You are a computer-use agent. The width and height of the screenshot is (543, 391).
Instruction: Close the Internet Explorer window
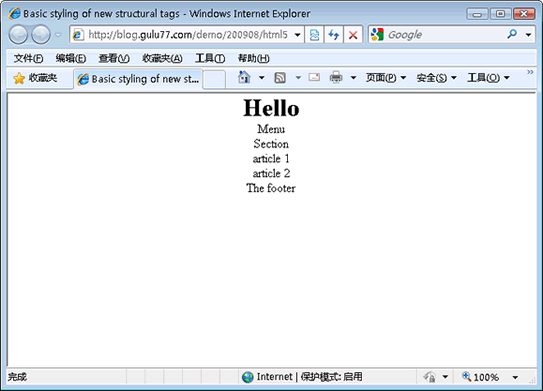click(x=524, y=14)
